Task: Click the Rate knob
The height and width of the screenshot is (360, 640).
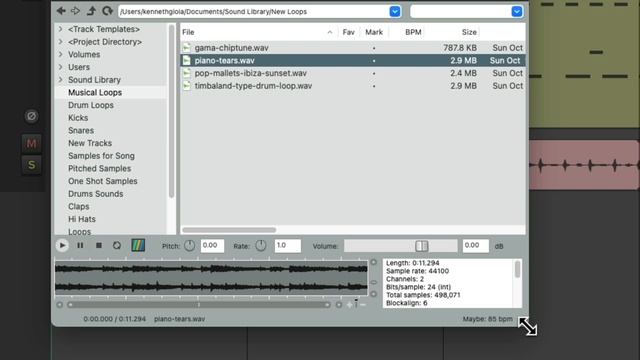Action: click(261, 246)
